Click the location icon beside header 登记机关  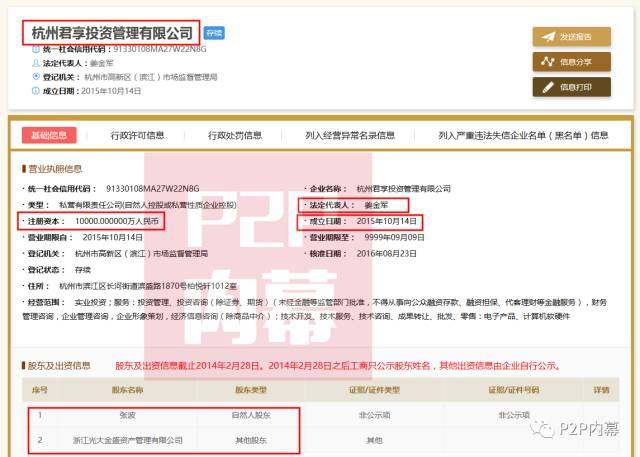click(36, 77)
